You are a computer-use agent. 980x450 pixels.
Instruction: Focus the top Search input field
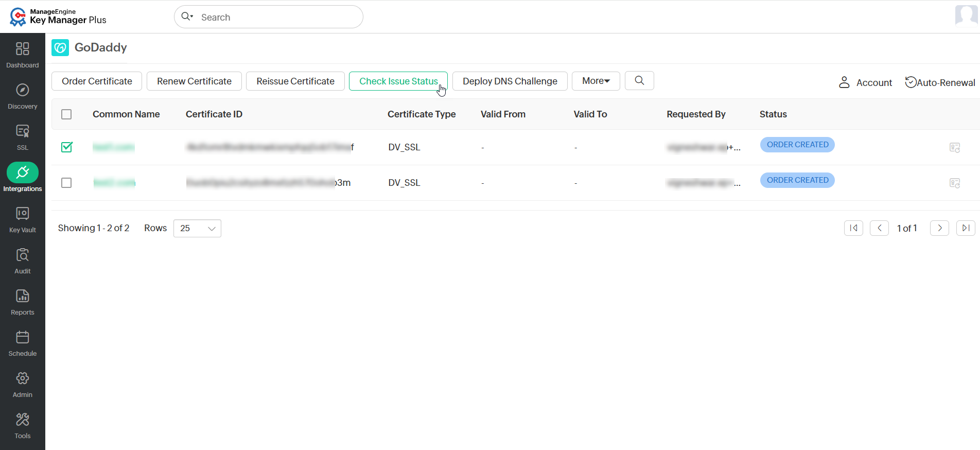click(269, 17)
